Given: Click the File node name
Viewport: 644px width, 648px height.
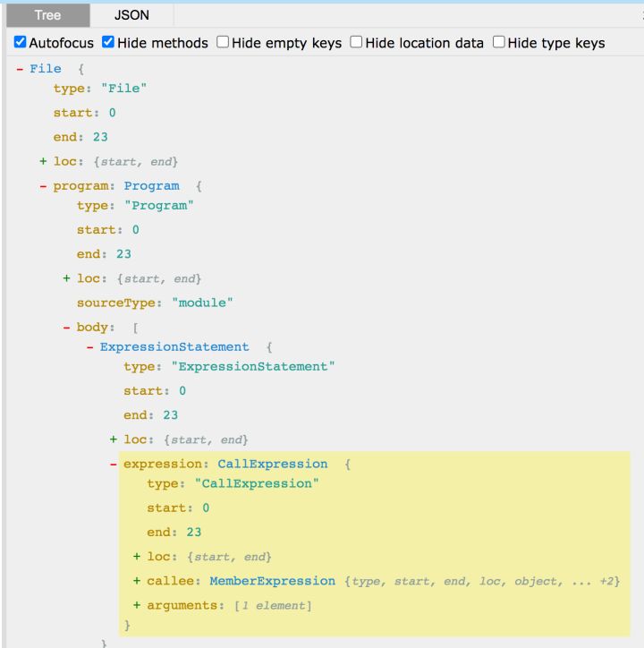Looking at the screenshot, I should click(46, 69).
